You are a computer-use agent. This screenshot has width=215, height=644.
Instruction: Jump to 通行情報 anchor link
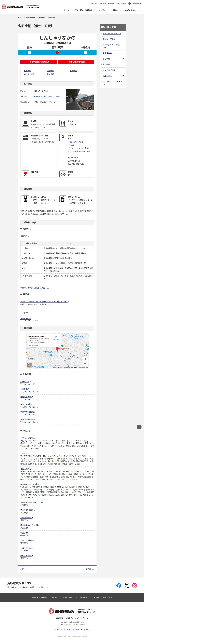[73, 71]
